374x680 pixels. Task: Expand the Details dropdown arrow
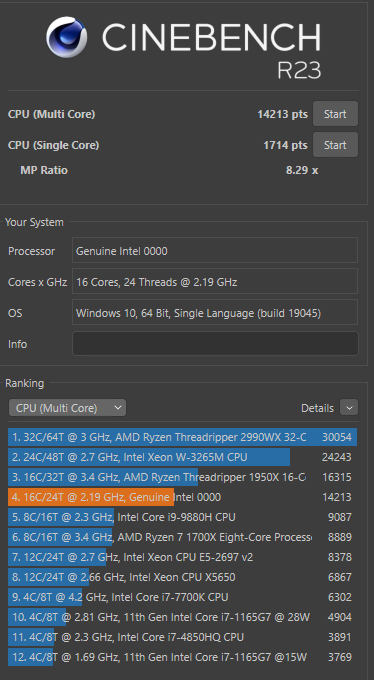click(349, 408)
